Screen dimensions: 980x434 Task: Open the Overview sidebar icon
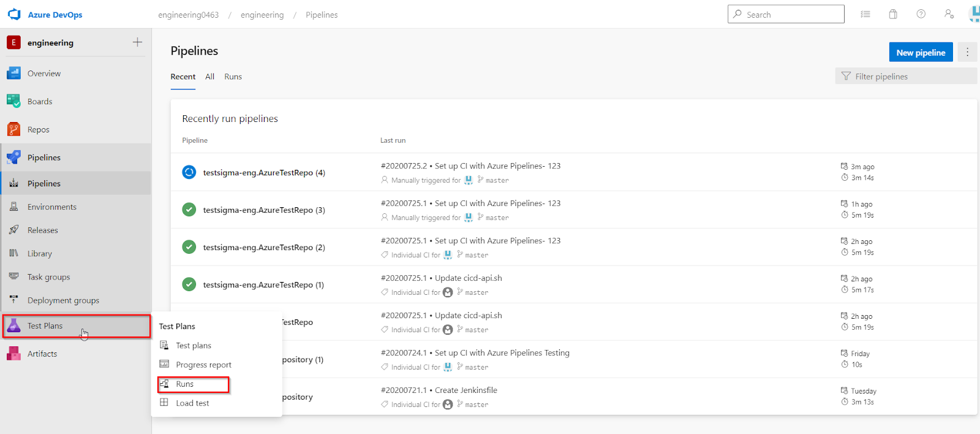click(x=13, y=74)
